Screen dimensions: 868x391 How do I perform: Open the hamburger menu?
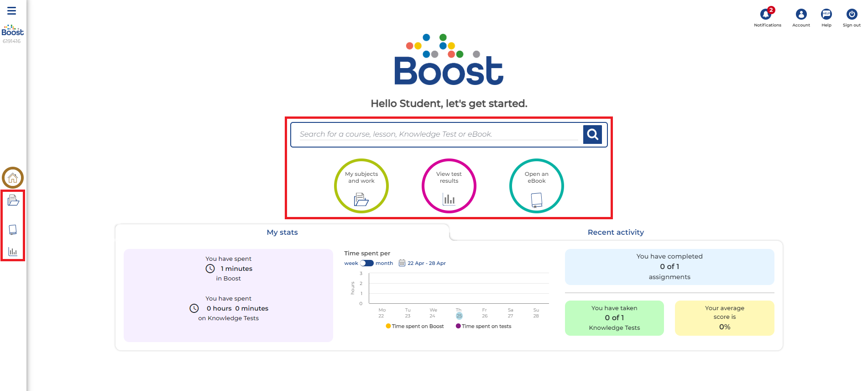[12, 11]
